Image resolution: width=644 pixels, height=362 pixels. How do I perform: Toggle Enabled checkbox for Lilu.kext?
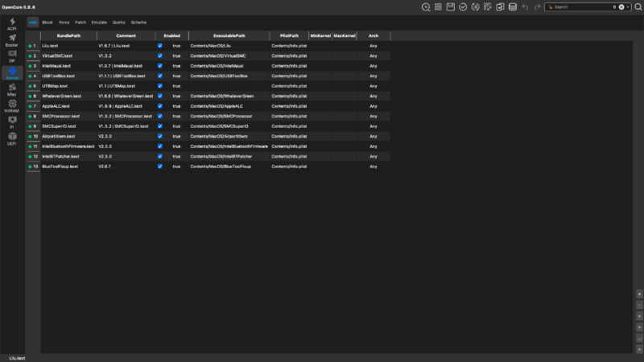pos(159,46)
